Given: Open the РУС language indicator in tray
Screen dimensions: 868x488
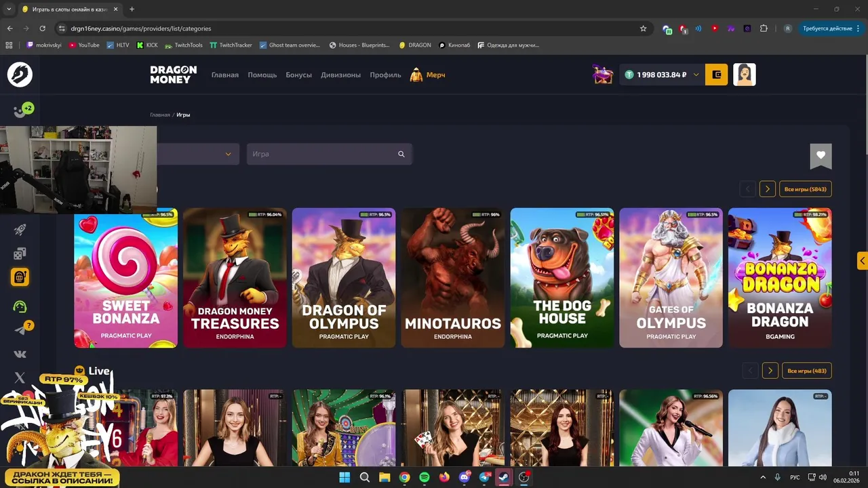Looking at the screenshot, I should (x=795, y=477).
